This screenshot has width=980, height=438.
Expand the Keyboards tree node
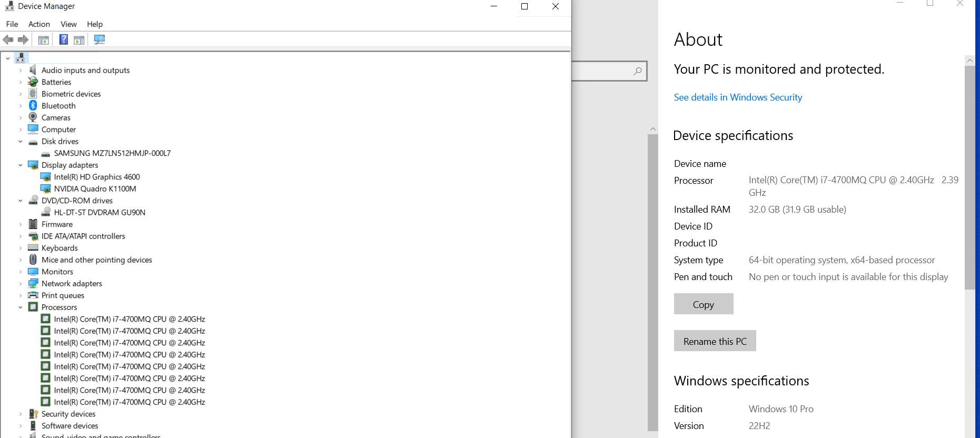pyautogui.click(x=21, y=248)
